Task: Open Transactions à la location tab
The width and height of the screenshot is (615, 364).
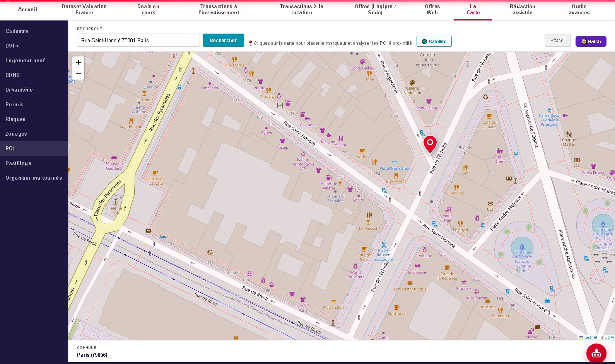Action: pyautogui.click(x=302, y=10)
